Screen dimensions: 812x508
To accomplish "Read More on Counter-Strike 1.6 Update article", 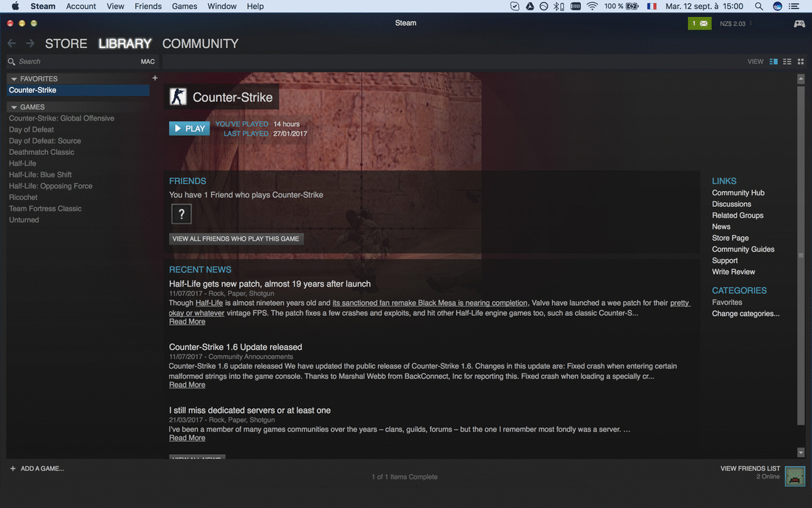I will (187, 385).
